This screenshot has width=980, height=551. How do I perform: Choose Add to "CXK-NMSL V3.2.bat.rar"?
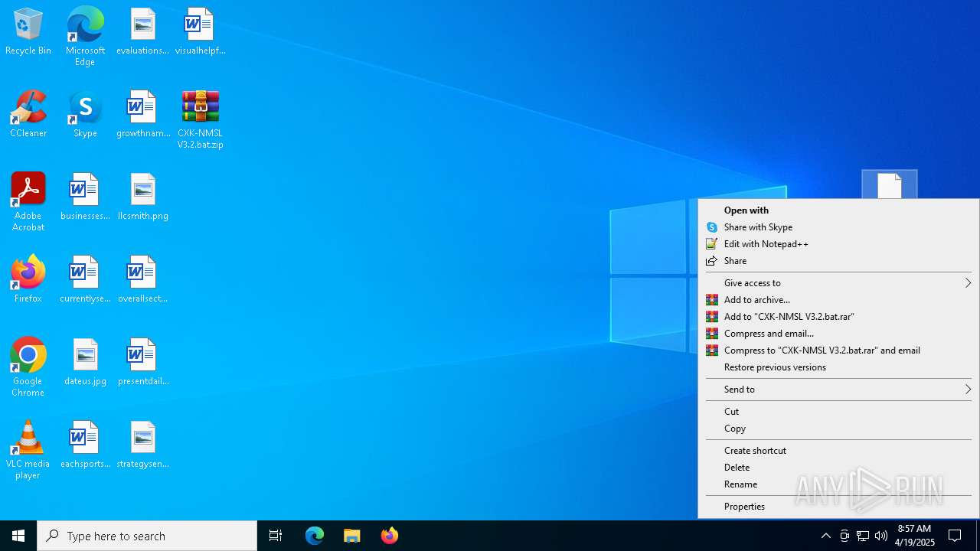coord(838,317)
